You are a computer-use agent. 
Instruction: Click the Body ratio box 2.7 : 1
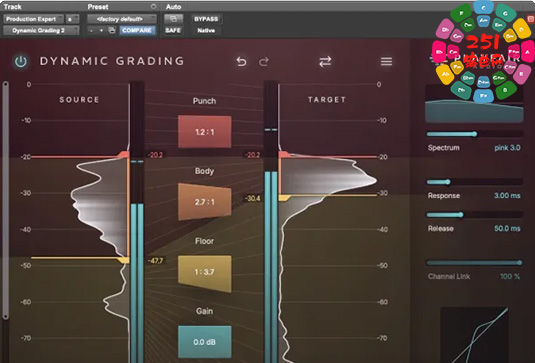[x=205, y=202]
